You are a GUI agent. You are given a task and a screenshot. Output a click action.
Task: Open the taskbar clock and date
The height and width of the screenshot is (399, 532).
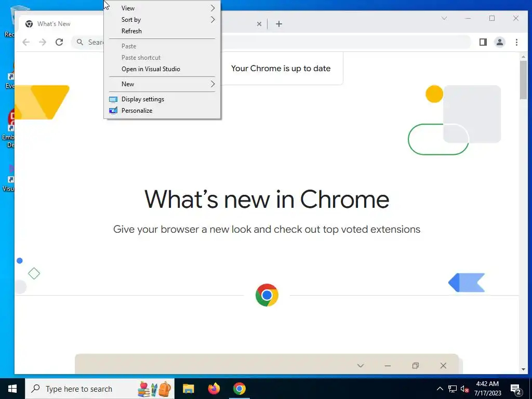pos(487,389)
